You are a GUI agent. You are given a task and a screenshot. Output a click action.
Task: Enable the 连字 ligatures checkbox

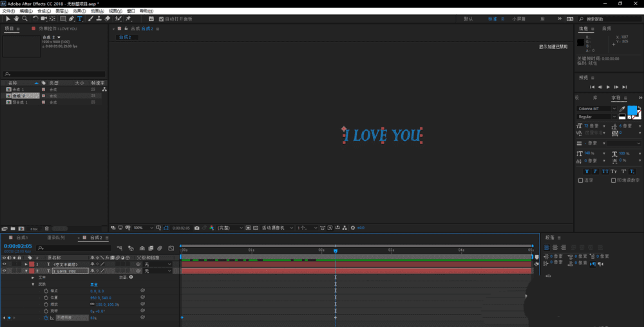coord(581,180)
